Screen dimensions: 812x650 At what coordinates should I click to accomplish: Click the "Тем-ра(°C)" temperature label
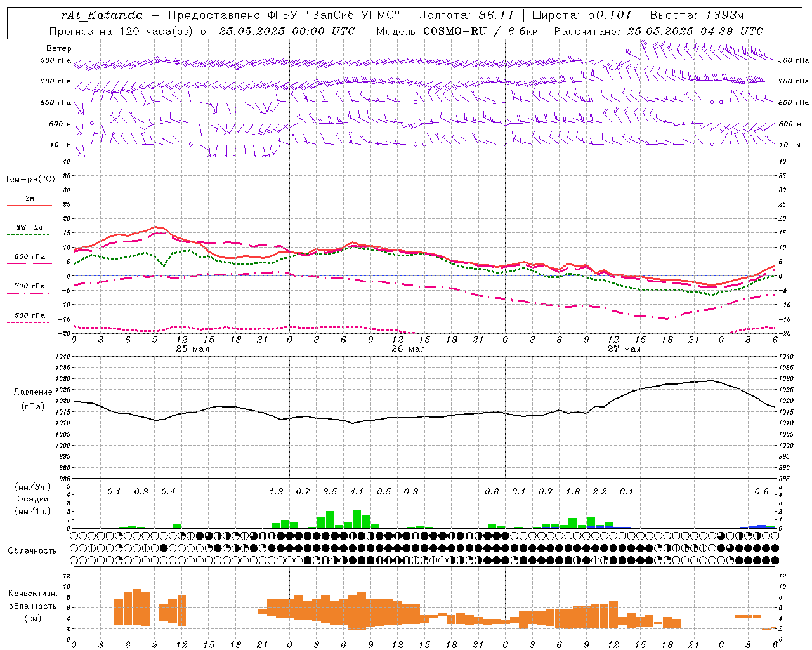(30, 179)
